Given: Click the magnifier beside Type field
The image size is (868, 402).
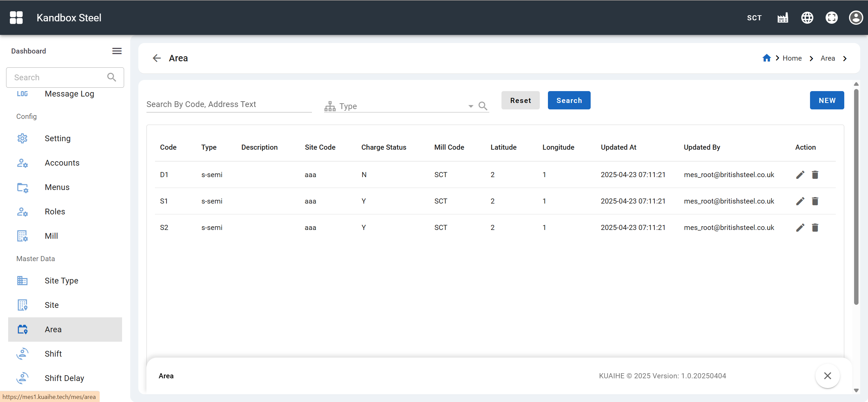Looking at the screenshot, I should [x=483, y=106].
